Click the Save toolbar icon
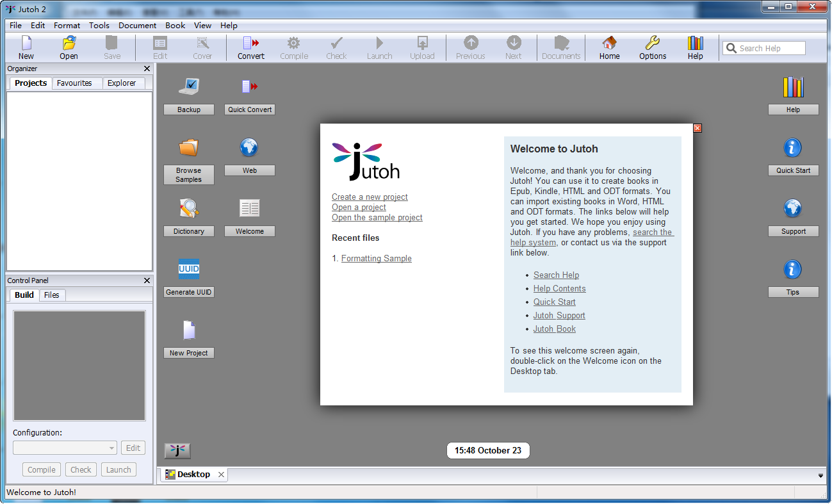Screen dimensions: 832x504 111,44
